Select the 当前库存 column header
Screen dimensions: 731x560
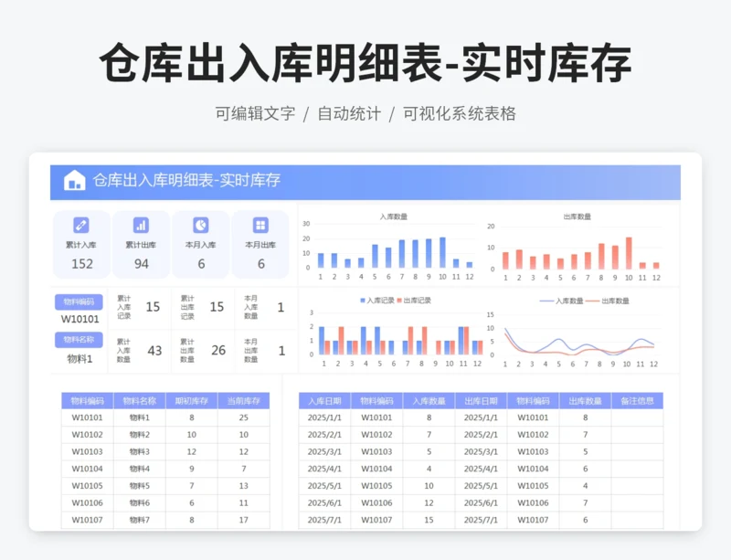[244, 401]
